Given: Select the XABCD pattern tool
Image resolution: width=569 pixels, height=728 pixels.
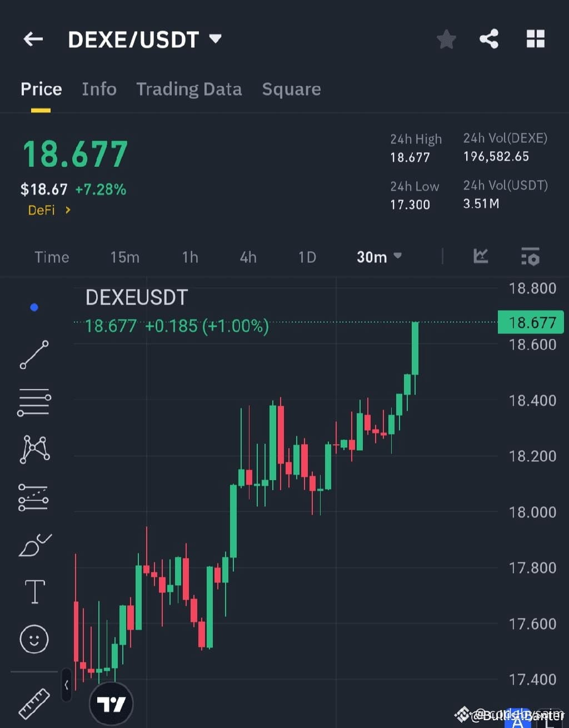Looking at the screenshot, I should [34, 449].
